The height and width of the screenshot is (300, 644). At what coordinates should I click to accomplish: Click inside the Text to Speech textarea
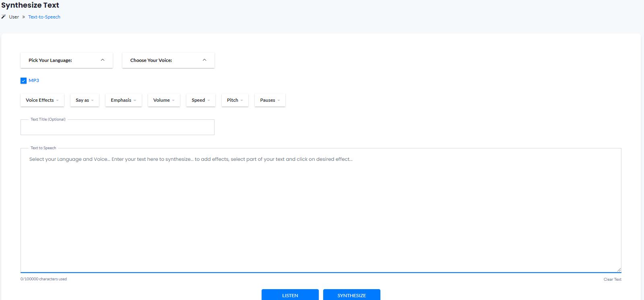(x=321, y=210)
